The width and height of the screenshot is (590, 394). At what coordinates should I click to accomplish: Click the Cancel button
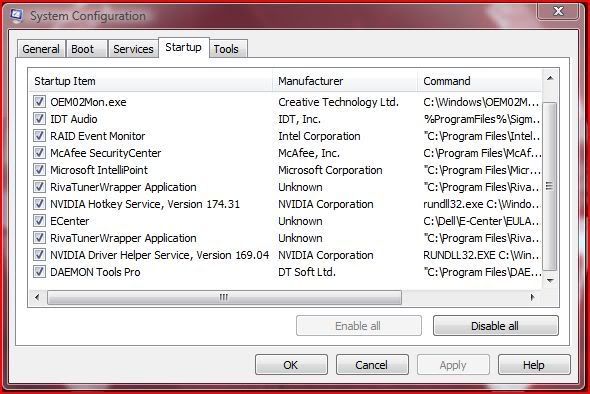372,365
